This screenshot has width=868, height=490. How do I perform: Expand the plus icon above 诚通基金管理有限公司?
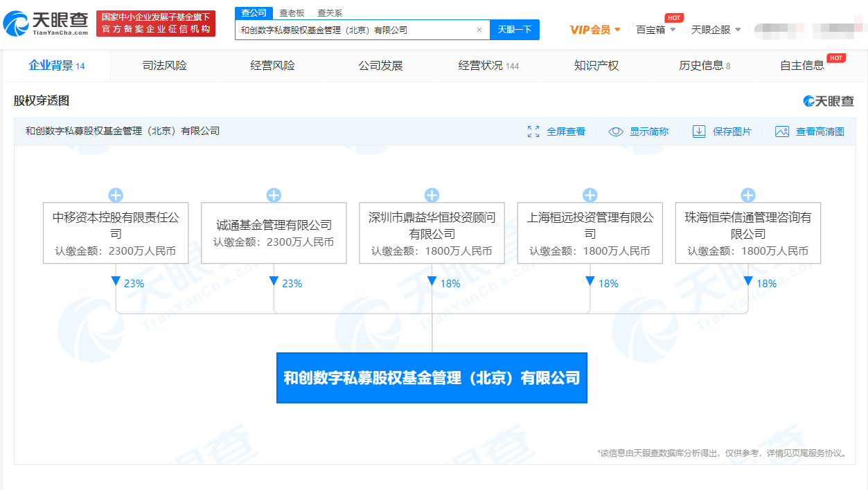(274, 195)
